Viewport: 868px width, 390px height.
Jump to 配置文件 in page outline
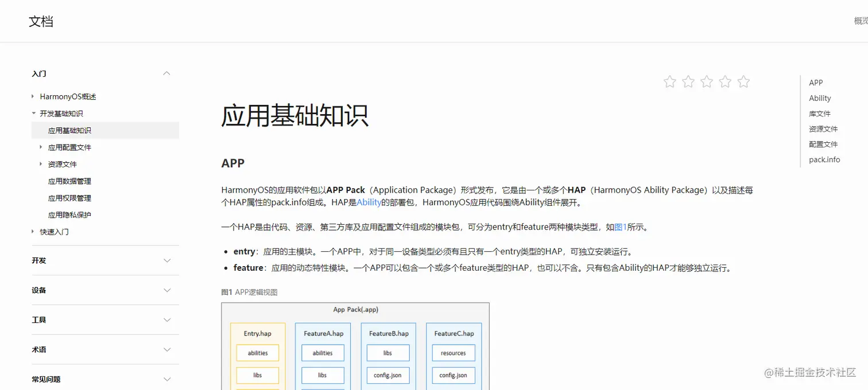[x=823, y=145]
